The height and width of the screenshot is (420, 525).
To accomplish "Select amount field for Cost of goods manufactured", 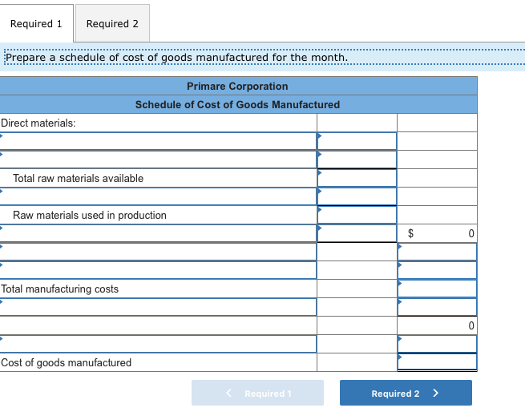I will coord(438,362).
